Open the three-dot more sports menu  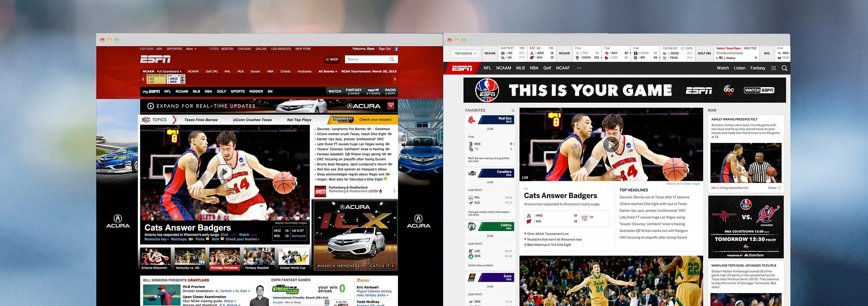tap(579, 68)
